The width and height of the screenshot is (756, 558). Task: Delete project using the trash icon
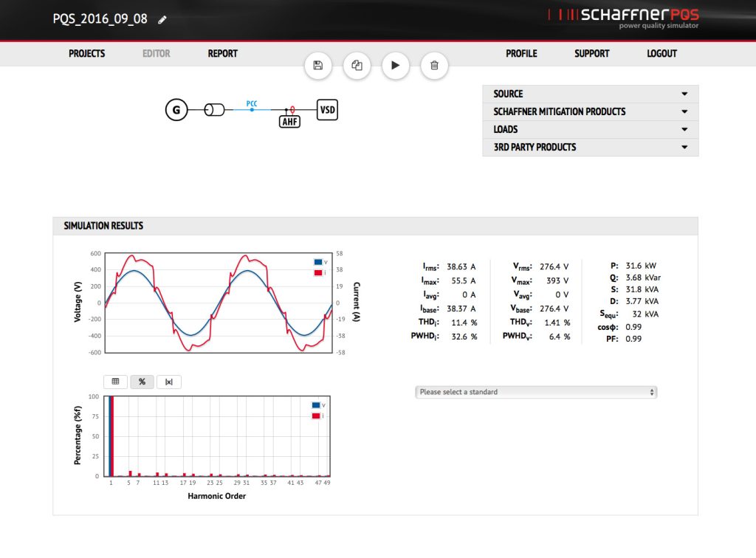(x=435, y=66)
